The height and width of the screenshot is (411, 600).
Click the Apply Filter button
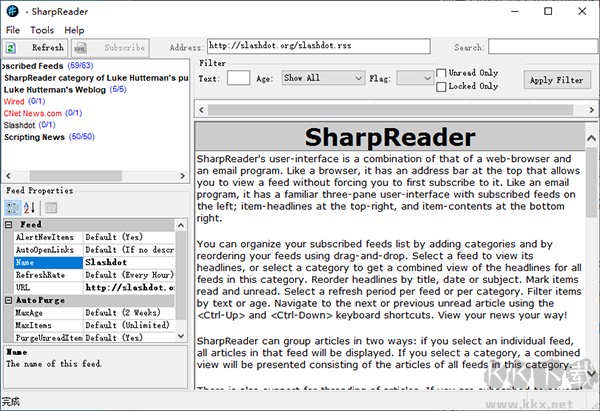point(556,80)
